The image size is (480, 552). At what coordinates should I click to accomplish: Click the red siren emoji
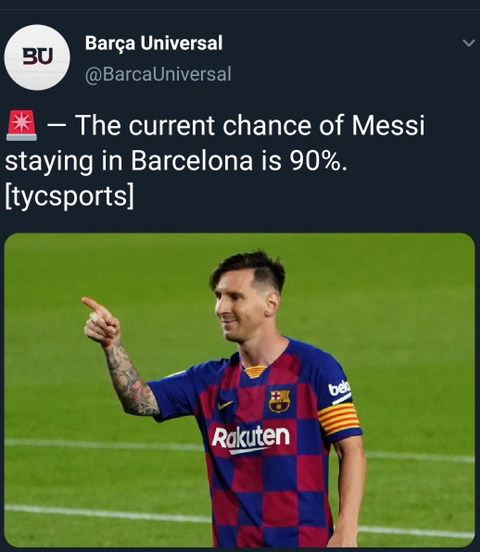21,126
